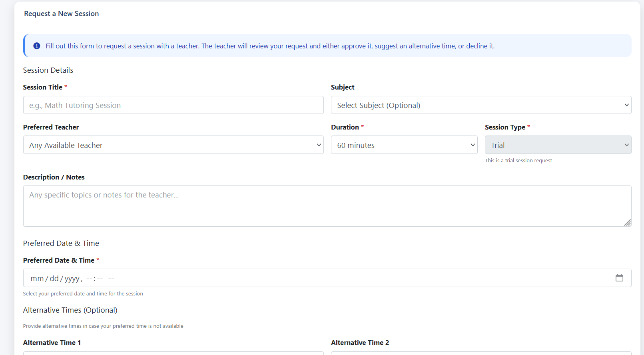The width and height of the screenshot is (644, 355).
Task: Select the day (dd) segment of preferred date
Action: click(54, 279)
